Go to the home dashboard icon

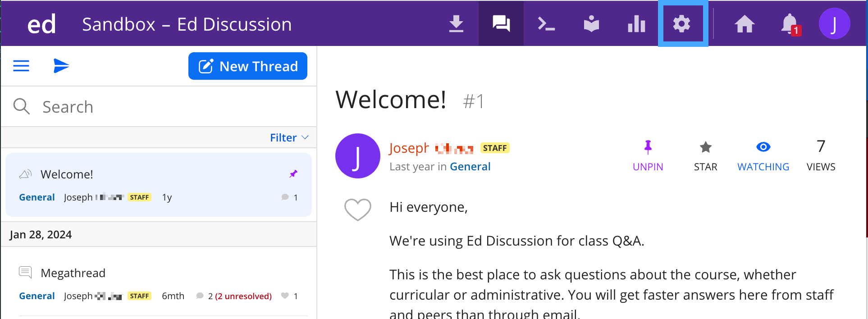(745, 23)
